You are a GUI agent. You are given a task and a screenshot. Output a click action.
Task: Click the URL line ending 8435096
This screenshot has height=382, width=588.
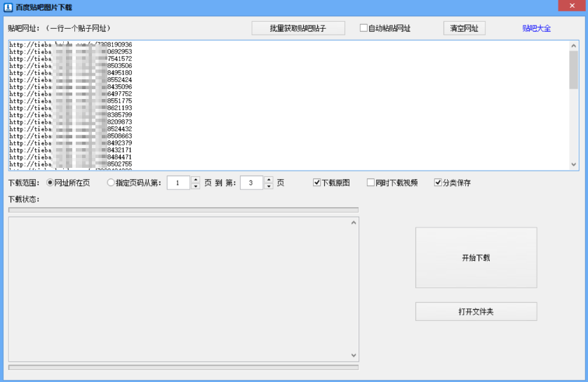(70, 86)
